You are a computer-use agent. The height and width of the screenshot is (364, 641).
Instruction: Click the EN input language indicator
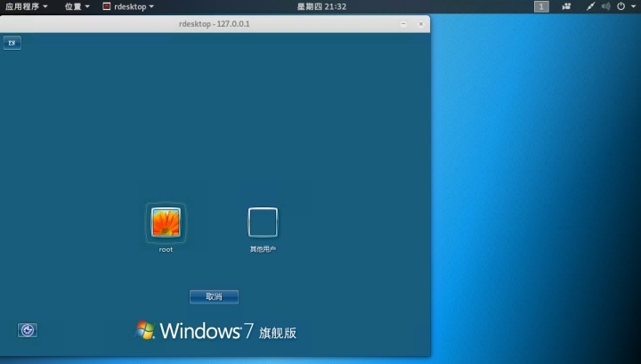[x=12, y=43]
